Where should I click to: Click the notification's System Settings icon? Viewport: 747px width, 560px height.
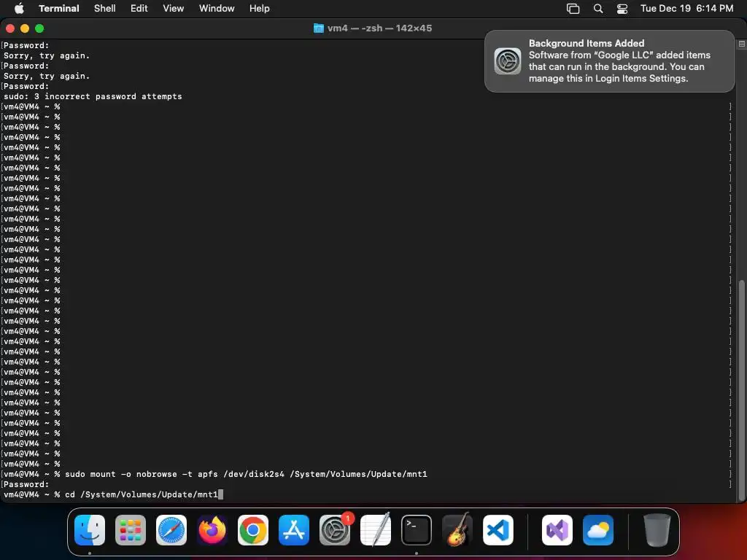tap(508, 61)
